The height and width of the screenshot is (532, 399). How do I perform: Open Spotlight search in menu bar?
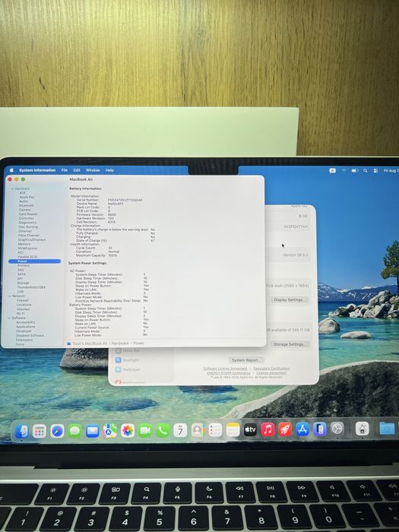366,171
